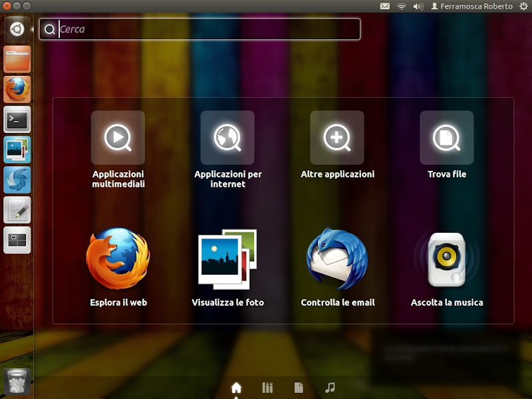The width and height of the screenshot is (532, 399).
Task: Open the workspace switcher in launcher
Action: tap(17, 240)
